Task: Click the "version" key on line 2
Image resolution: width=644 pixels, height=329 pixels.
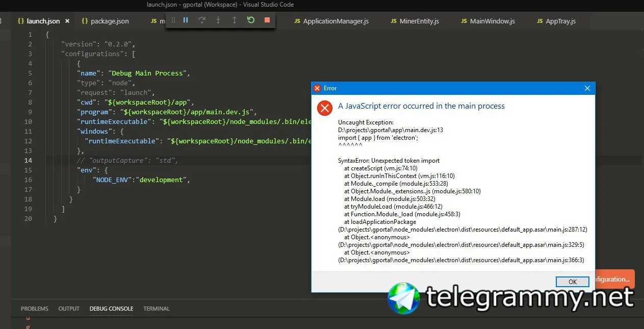Action: click(80, 44)
